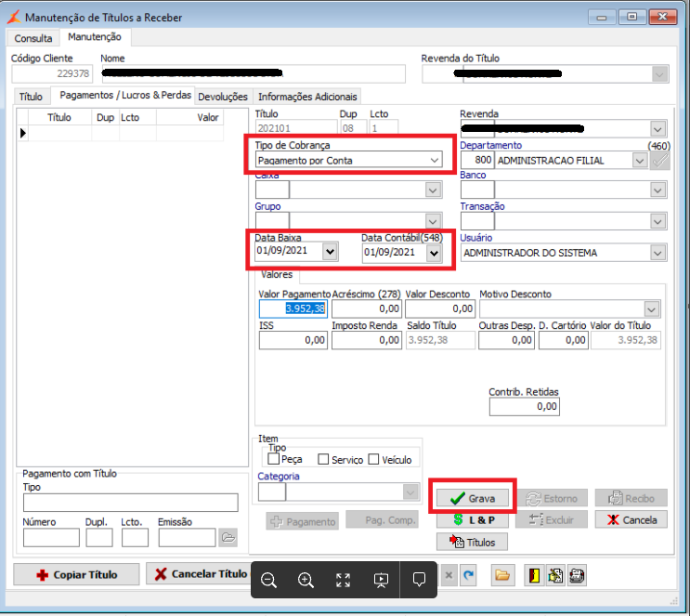Expand the Banco dropdown

tap(657, 190)
